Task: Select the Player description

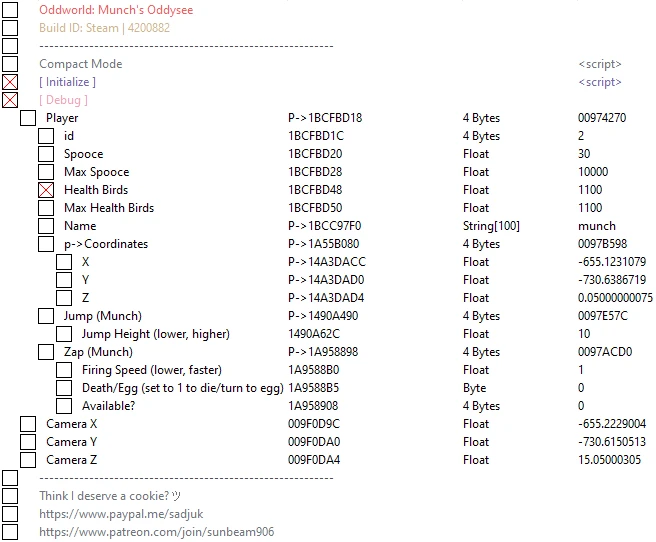Action: click(62, 118)
